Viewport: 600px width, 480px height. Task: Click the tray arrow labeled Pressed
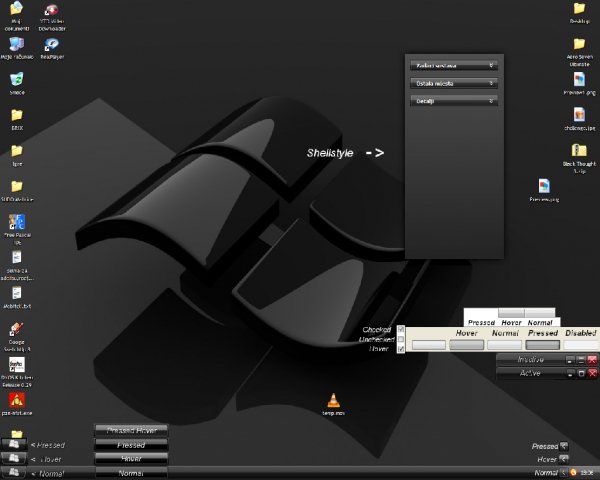pos(564,446)
